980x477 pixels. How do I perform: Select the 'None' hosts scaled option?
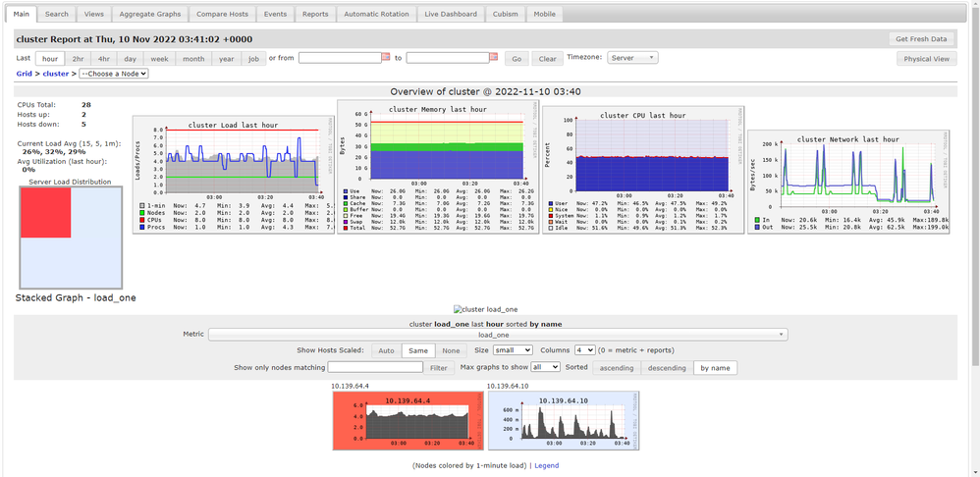(451, 350)
